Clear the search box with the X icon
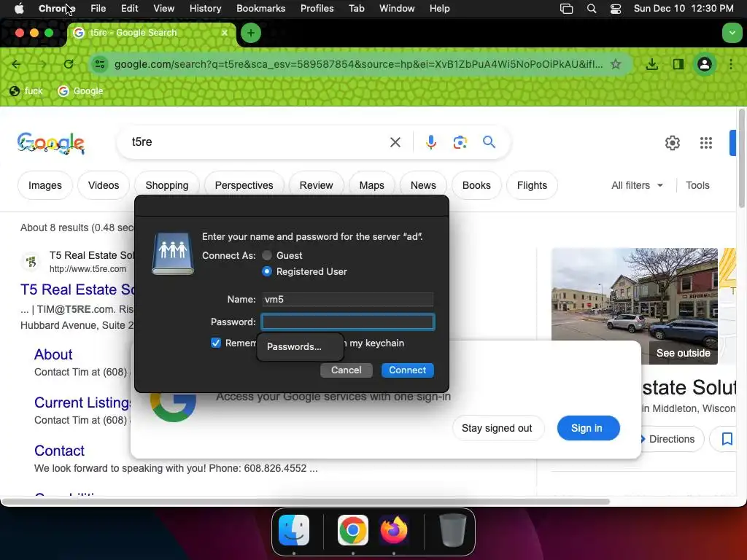747x560 pixels. point(395,142)
